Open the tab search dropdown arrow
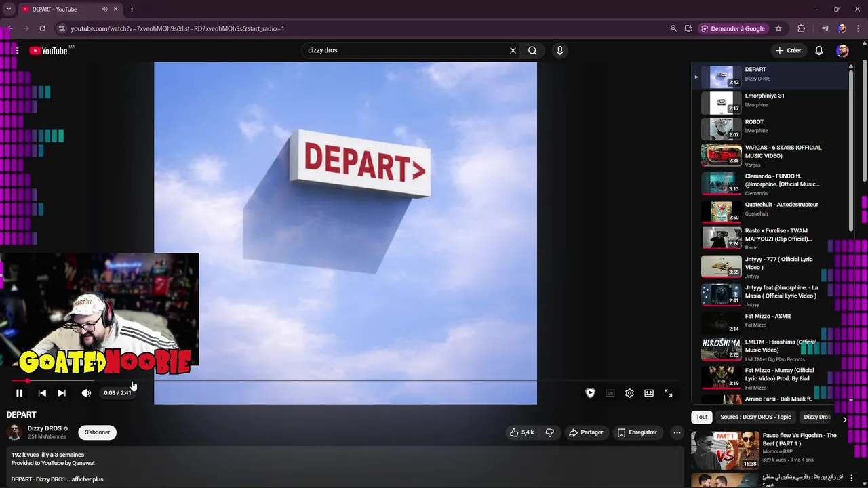Screen dimensions: 868x488 [x=9, y=9]
